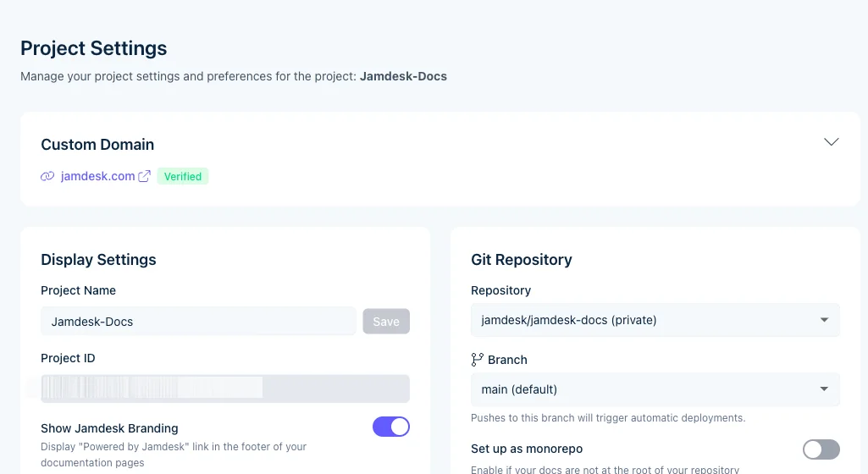Enable the Set up as monorepo toggle
This screenshot has width=868, height=474.
pyautogui.click(x=821, y=449)
